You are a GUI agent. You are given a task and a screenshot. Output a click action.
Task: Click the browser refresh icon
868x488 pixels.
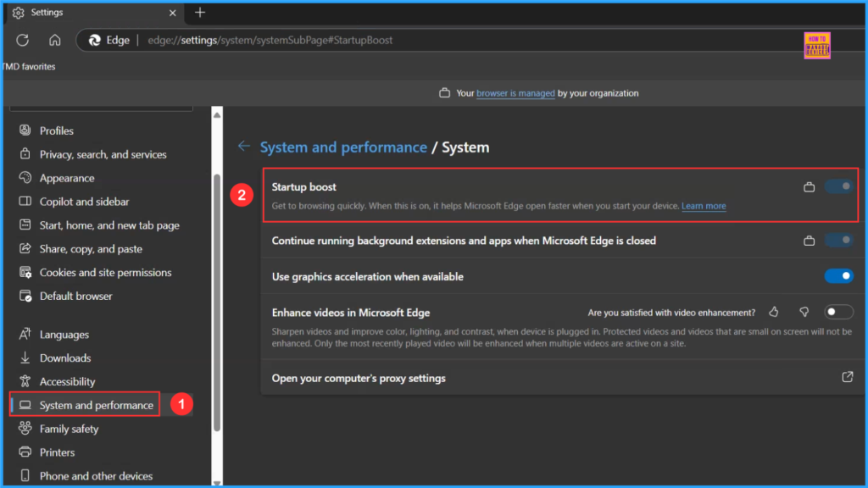[22, 40]
